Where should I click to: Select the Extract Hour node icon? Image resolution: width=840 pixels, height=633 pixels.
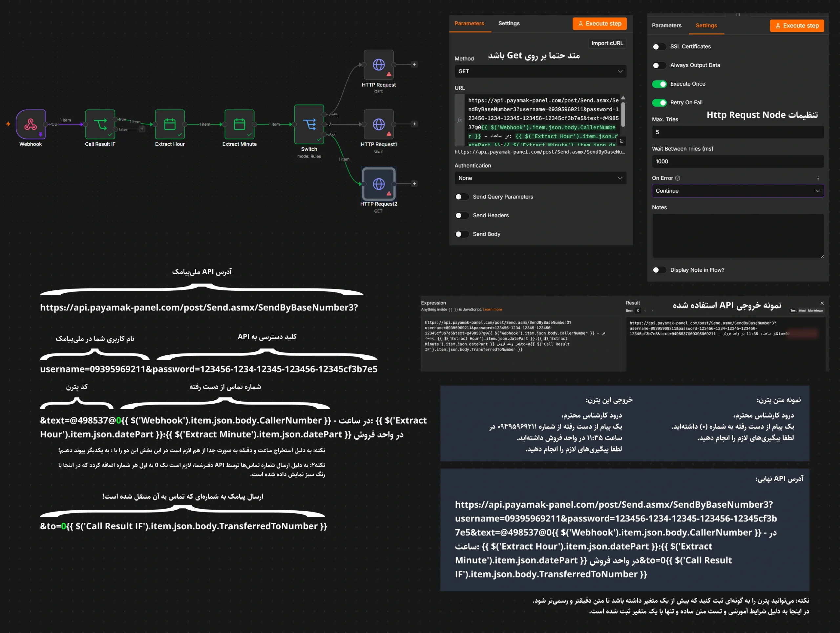click(170, 124)
